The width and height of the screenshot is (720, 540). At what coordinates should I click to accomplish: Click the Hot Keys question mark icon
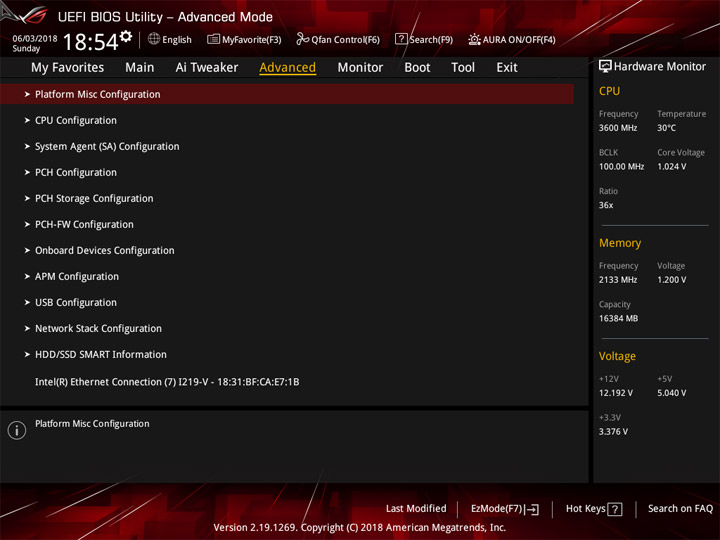coord(615,509)
